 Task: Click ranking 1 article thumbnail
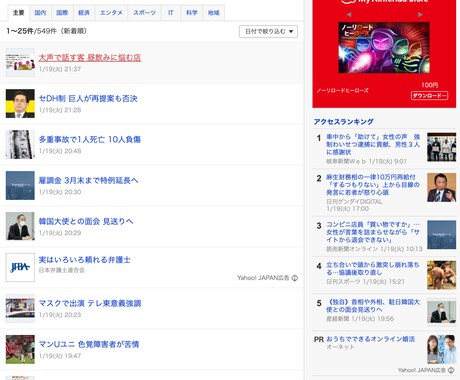click(x=442, y=147)
